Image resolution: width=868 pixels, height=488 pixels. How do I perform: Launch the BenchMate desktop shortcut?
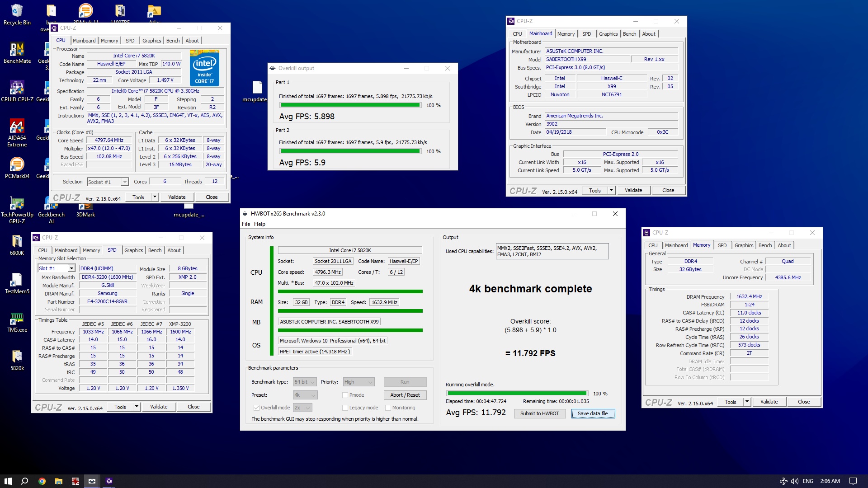[17, 53]
